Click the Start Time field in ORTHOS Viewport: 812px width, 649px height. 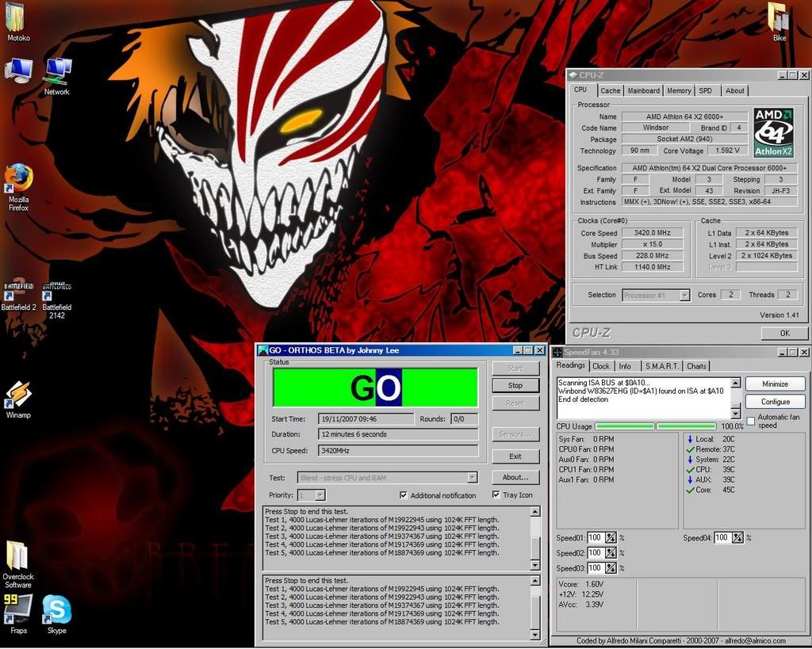366,419
